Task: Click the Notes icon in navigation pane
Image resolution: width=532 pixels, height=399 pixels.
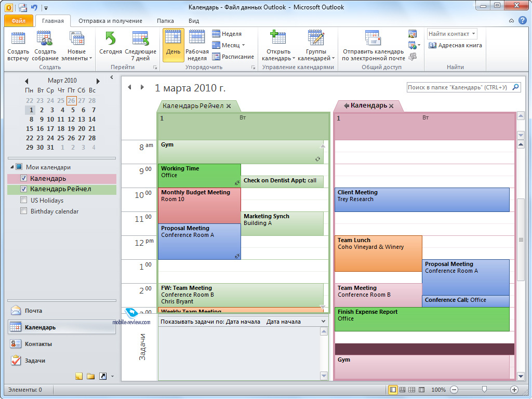Action: pyautogui.click(x=79, y=376)
